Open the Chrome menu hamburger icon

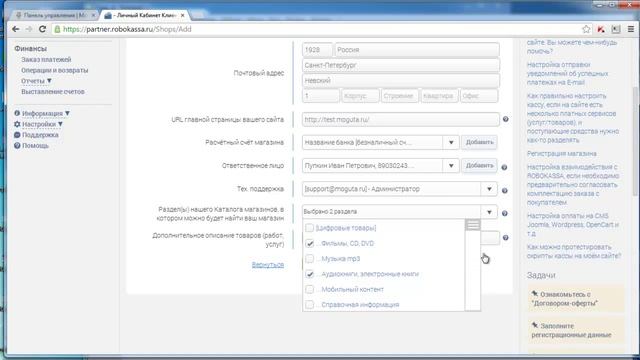pyautogui.click(x=631, y=29)
